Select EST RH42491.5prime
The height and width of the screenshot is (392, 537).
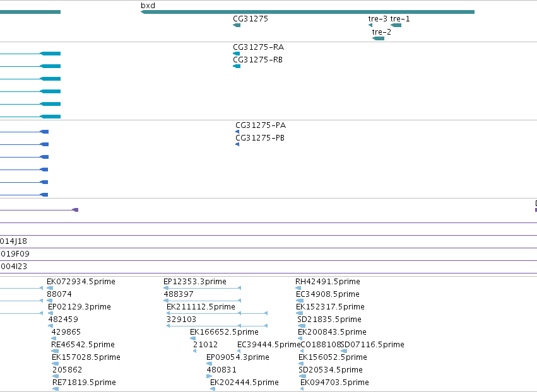tap(328, 282)
